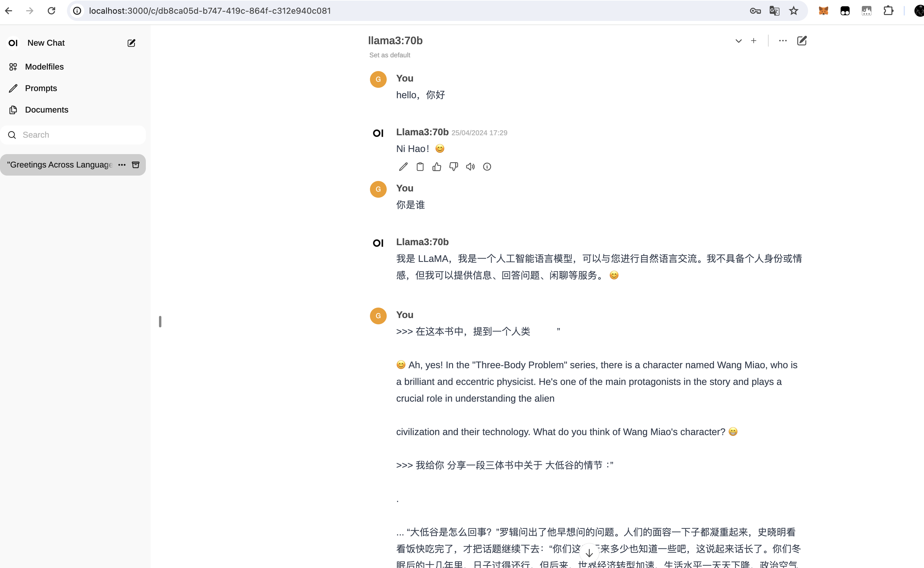924x568 pixels.
Task: Toggle the sidebar using the vertical handle
Action: click(x=160, y=322)
